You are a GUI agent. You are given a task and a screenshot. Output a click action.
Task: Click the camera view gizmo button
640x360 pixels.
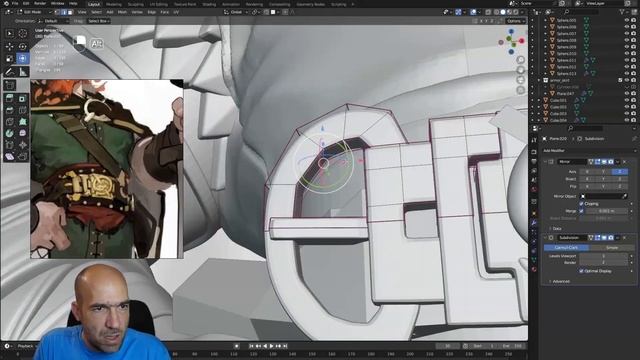click(x=520, y=80)
